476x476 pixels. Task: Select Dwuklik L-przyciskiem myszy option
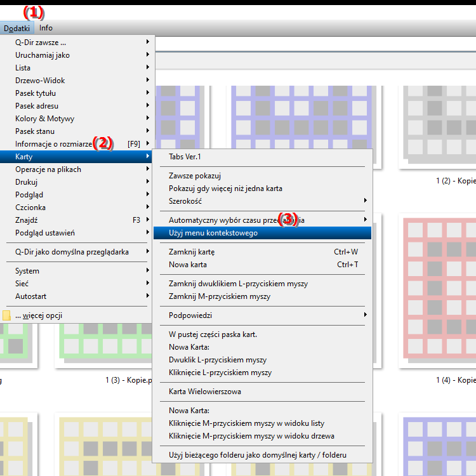click(262, 360)
